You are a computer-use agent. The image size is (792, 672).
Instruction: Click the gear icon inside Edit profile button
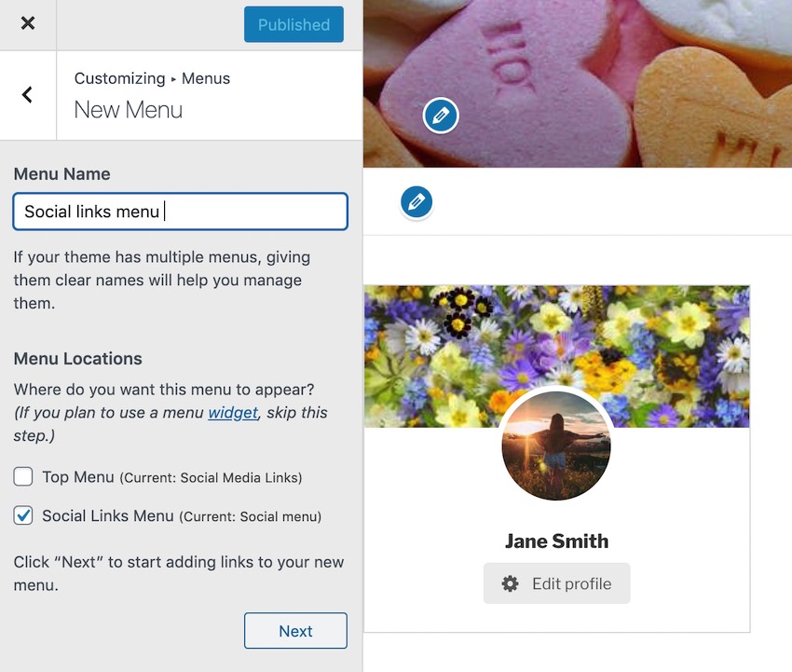click(x=509, y=583)
